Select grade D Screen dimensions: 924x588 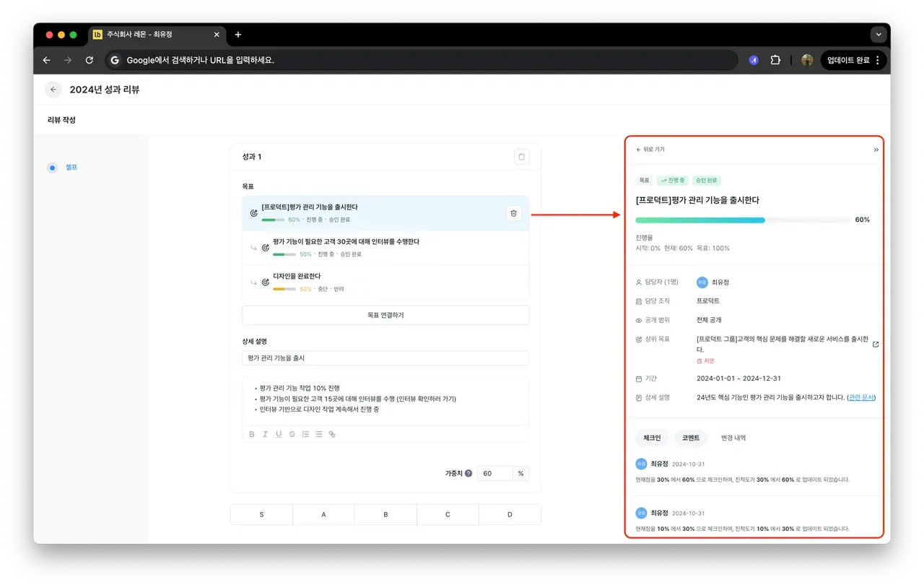click(x=510, y=514)
